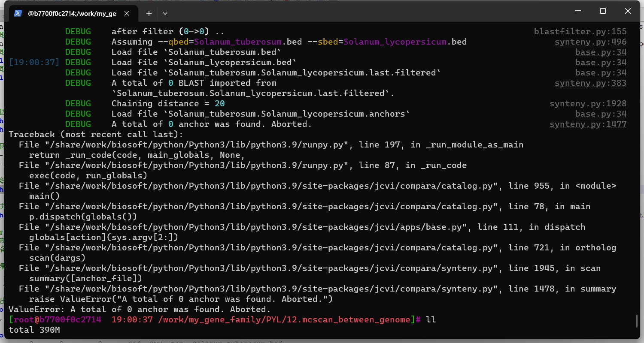Click the synteny.py:383 source reference
This screenshot has height=343, width=644.
(590, 83)
